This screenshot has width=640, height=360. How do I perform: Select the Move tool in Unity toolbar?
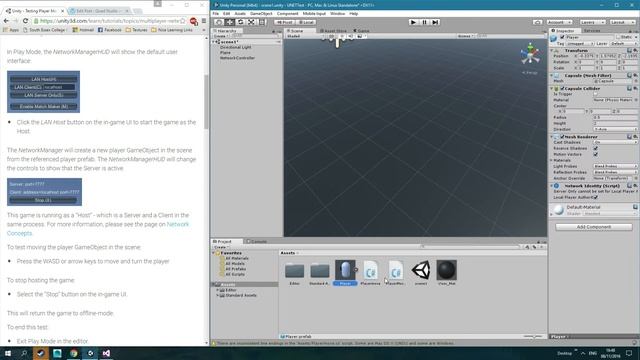pos(230,22)
